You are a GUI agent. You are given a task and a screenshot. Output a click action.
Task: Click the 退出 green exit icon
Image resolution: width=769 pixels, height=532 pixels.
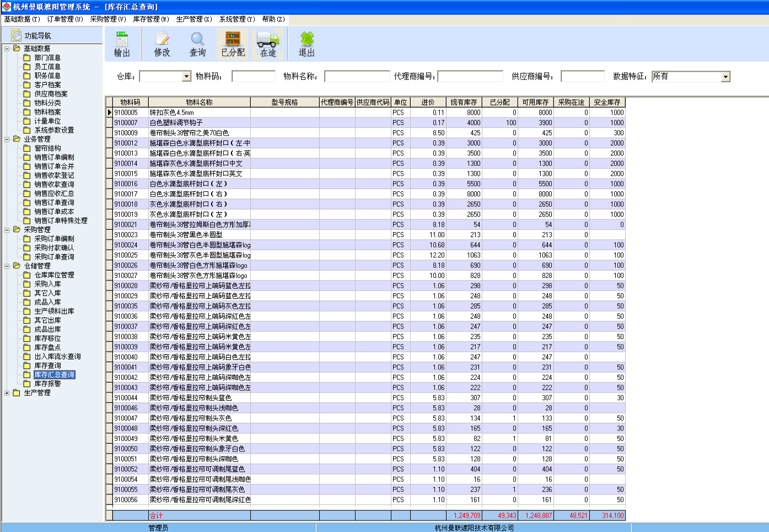[x=306, y=40]
